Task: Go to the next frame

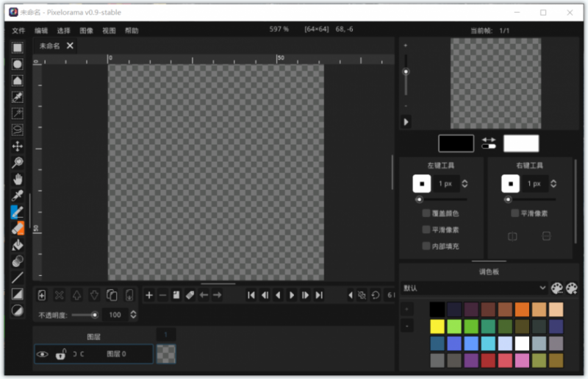Action: (305, 295)
